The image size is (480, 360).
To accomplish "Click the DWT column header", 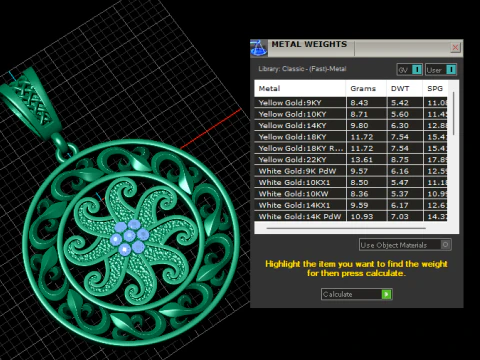I will point(404,88).
